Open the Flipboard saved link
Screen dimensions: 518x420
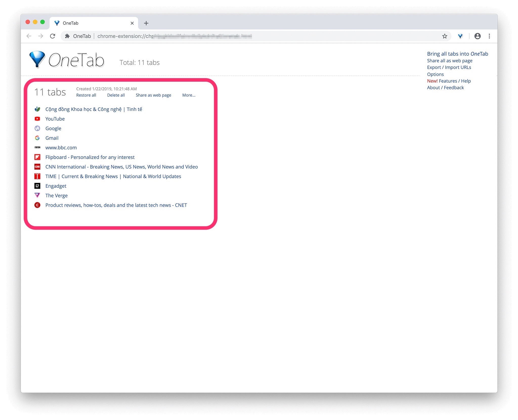tap(90, 157)
